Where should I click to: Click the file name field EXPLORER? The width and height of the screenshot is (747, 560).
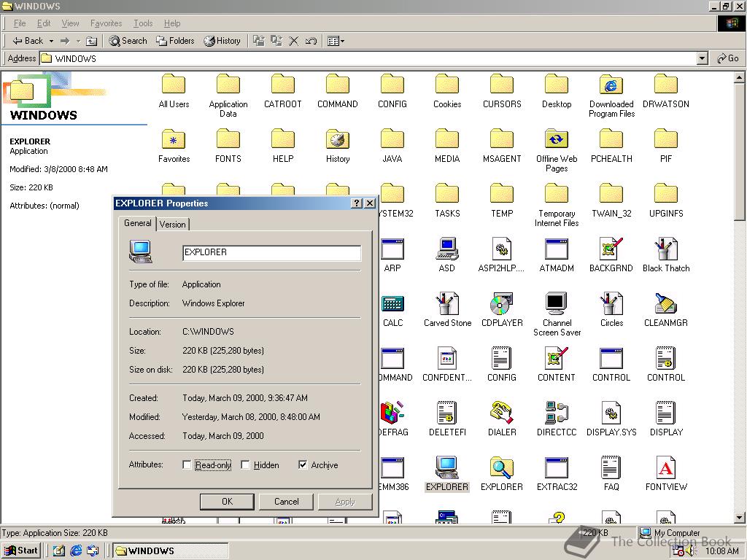coord(271,252)
